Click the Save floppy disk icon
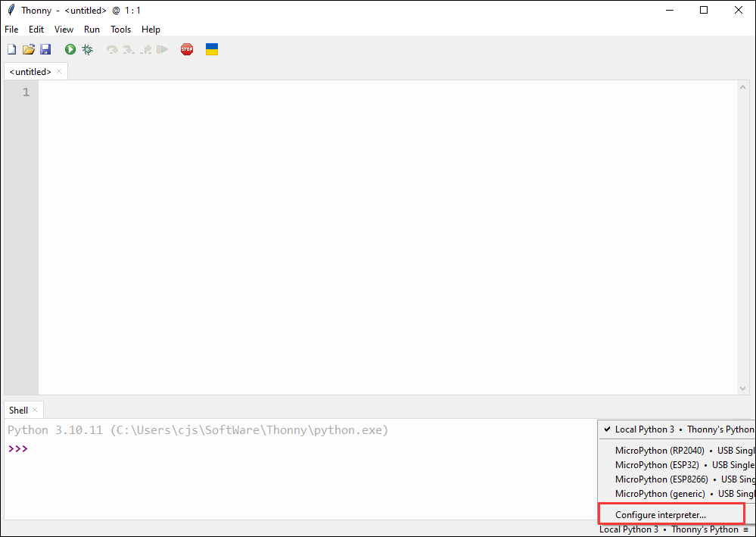 pyautogui.click(x=45, y=49)
